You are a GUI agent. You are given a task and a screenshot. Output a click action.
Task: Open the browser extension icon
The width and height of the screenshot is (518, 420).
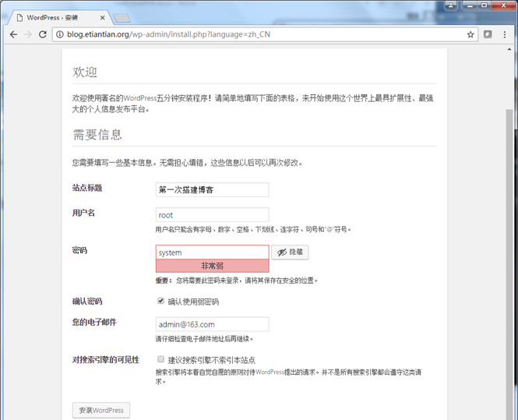488,34
